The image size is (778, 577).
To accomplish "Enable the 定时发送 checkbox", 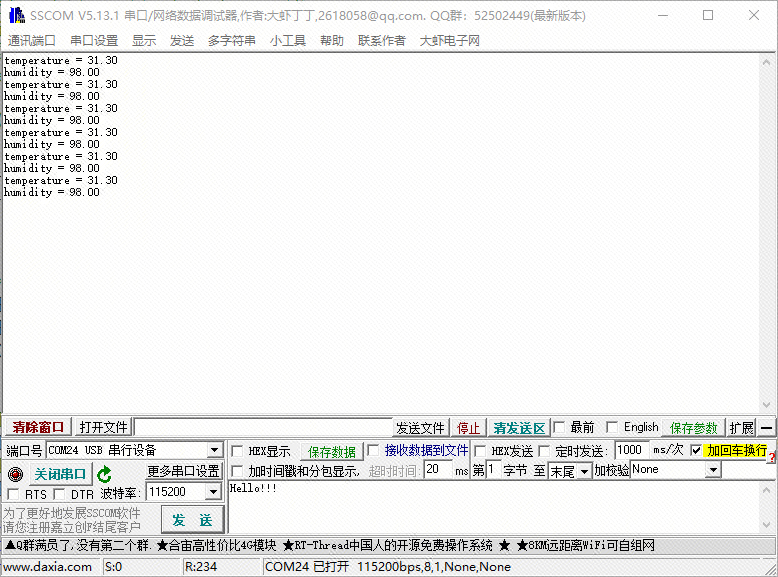I will 544,451.
